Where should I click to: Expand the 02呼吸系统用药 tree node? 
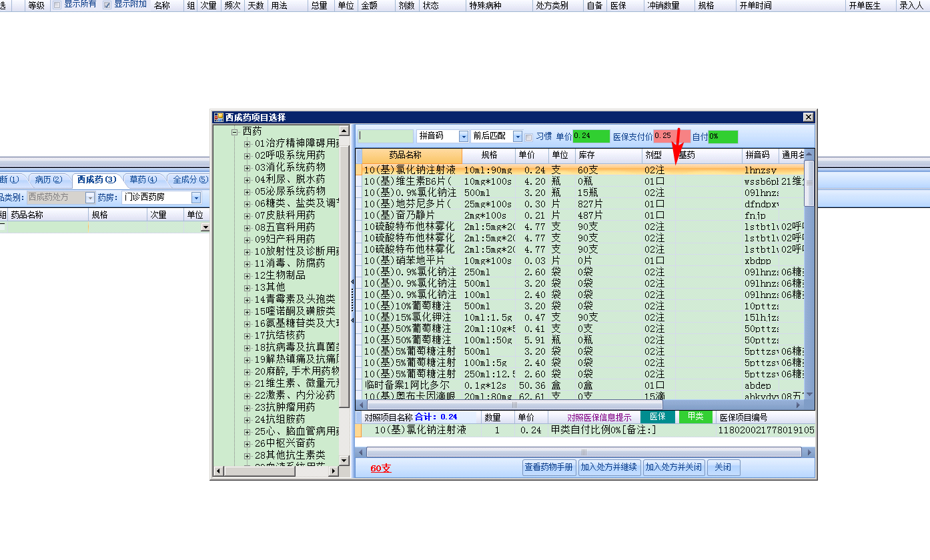pos(248,155)
